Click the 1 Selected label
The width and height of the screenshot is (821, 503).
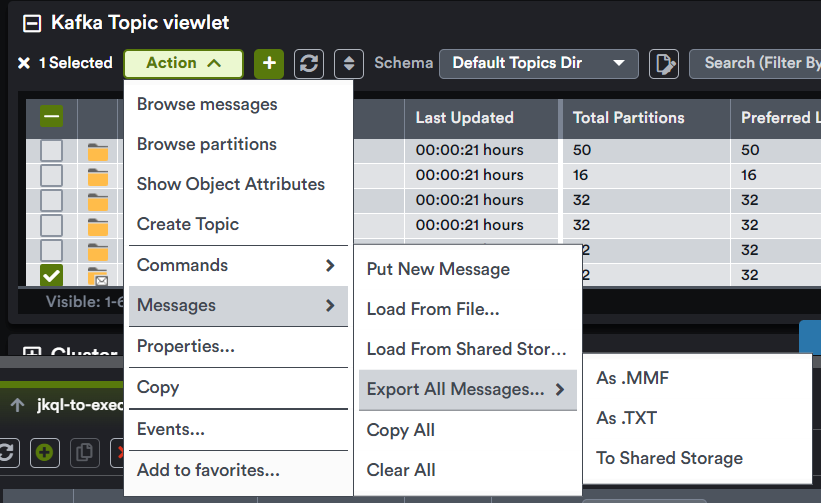76,63
